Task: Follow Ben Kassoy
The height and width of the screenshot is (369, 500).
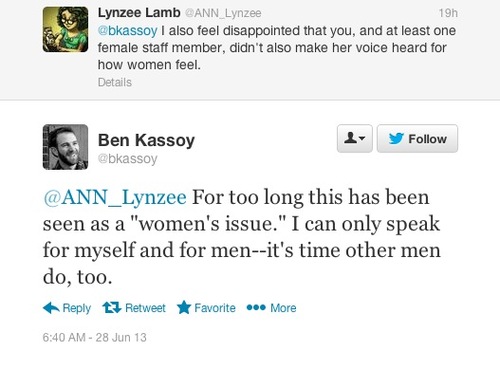Action: coord(417,138)
